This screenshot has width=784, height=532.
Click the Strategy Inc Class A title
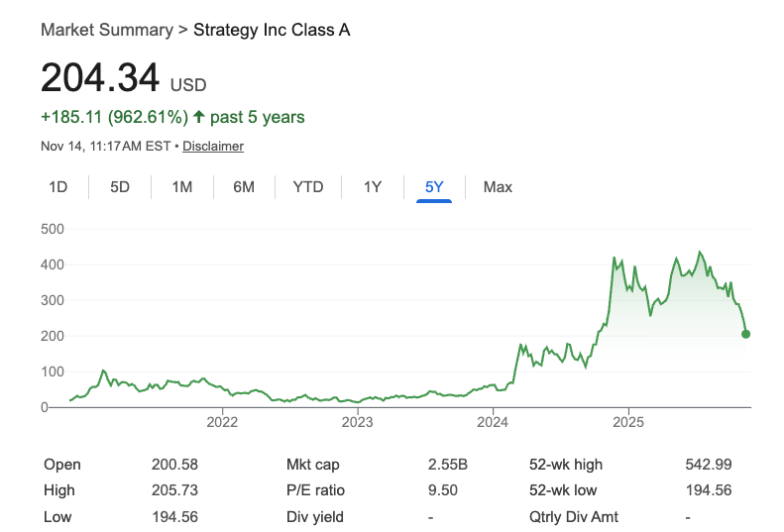pos(272,30)
